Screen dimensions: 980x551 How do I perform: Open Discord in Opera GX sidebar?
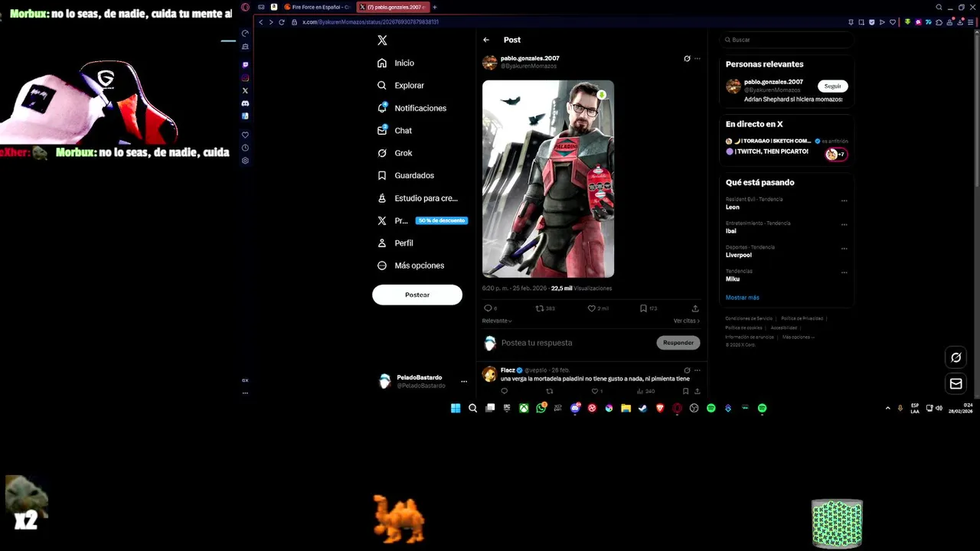coord(245,103)
